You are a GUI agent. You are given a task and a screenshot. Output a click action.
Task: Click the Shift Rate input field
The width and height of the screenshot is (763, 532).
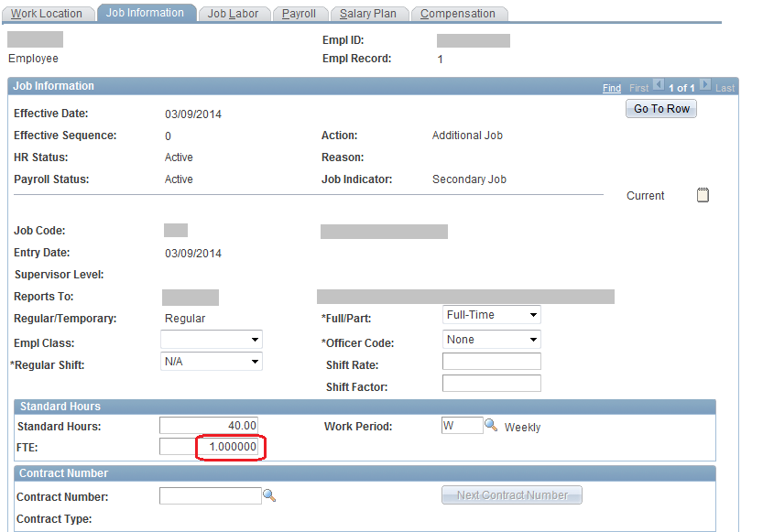[x=492, y=362]
